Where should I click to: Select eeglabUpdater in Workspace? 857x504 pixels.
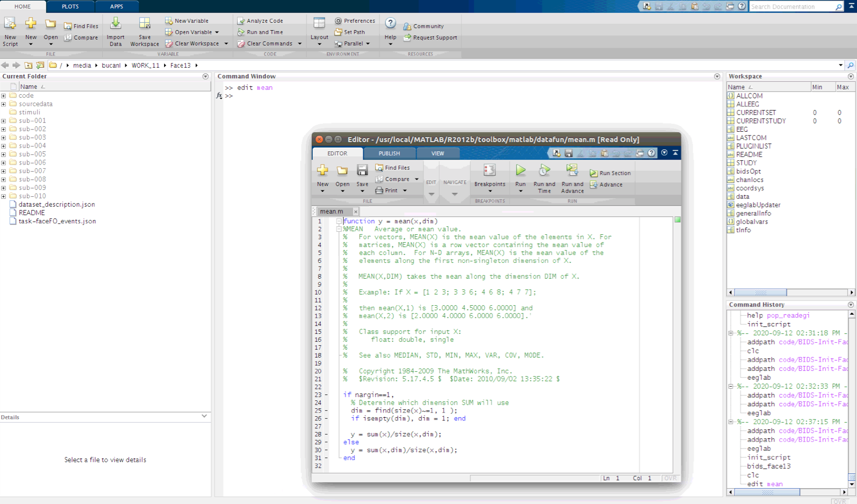[758, 205]
